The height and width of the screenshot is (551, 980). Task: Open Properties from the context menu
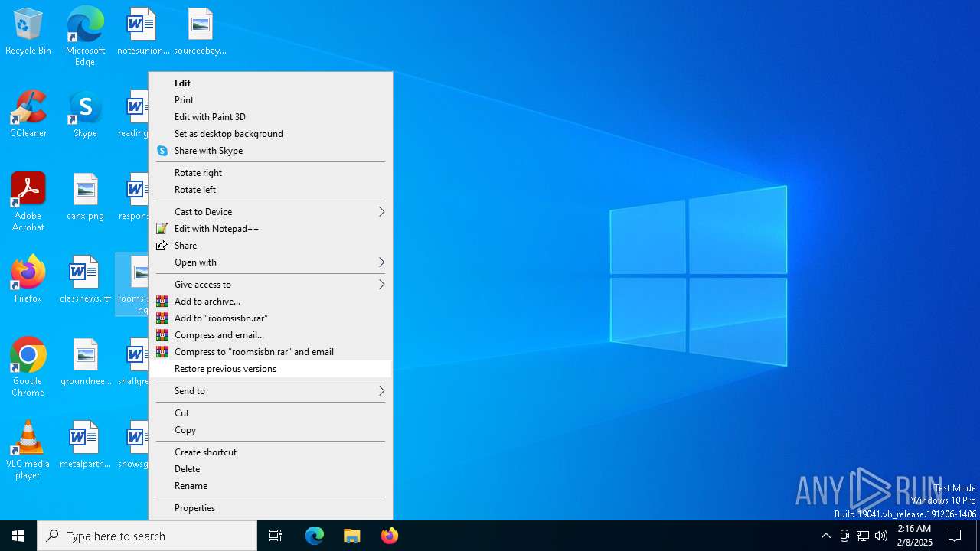click(270, 508)
